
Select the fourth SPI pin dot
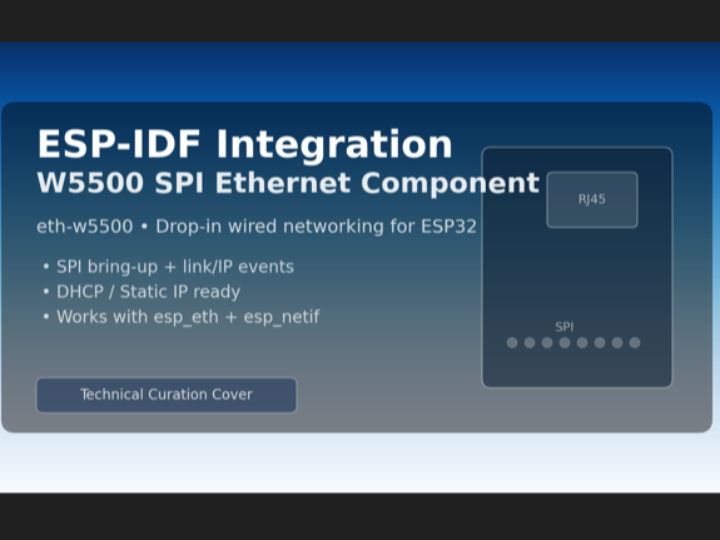[x=565, y=343]
